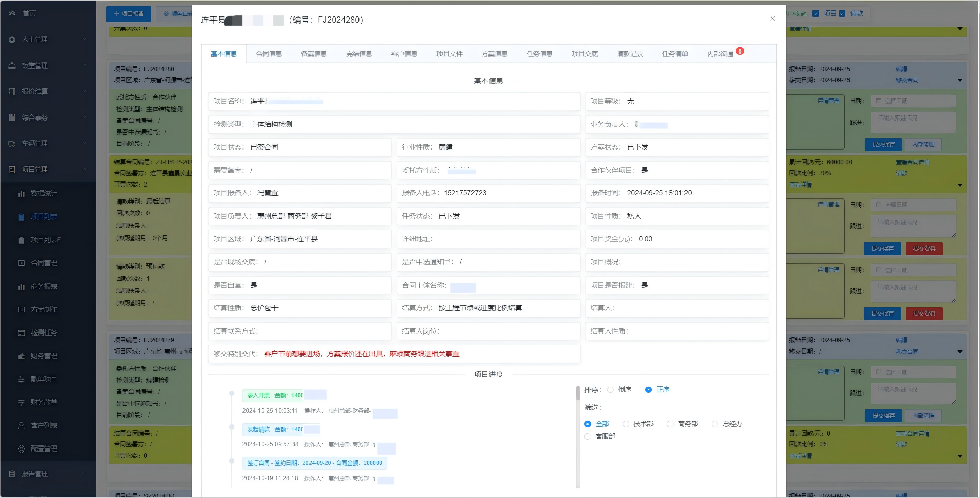Screen dimensions: 980x498
Task: Choose 技术部 in the filter options
Action: [626, 424]
